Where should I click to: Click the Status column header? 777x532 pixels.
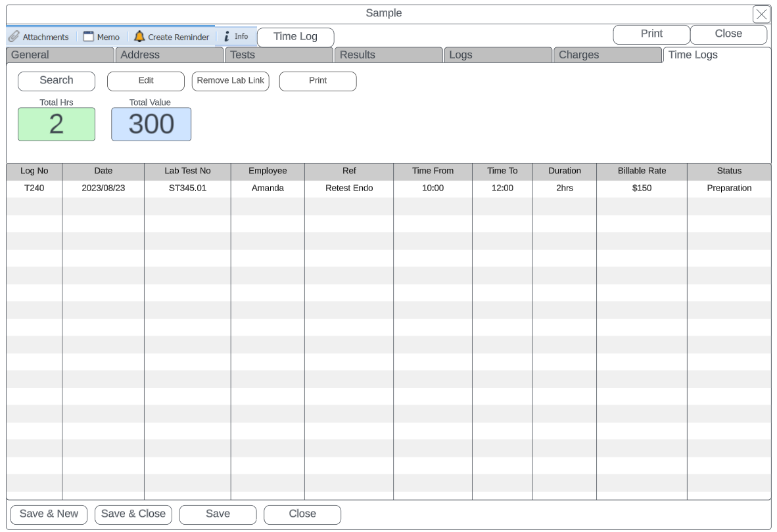tap(729, 171)
